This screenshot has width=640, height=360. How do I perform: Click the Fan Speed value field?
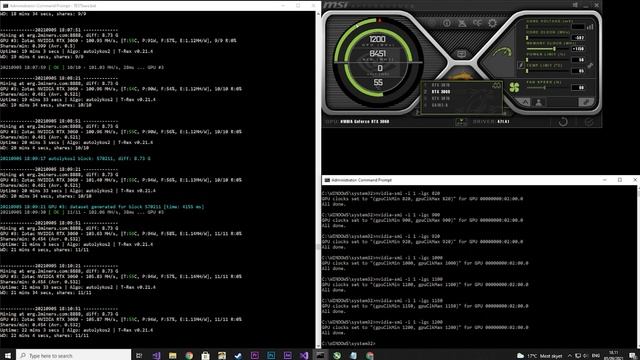pos(578,87)
